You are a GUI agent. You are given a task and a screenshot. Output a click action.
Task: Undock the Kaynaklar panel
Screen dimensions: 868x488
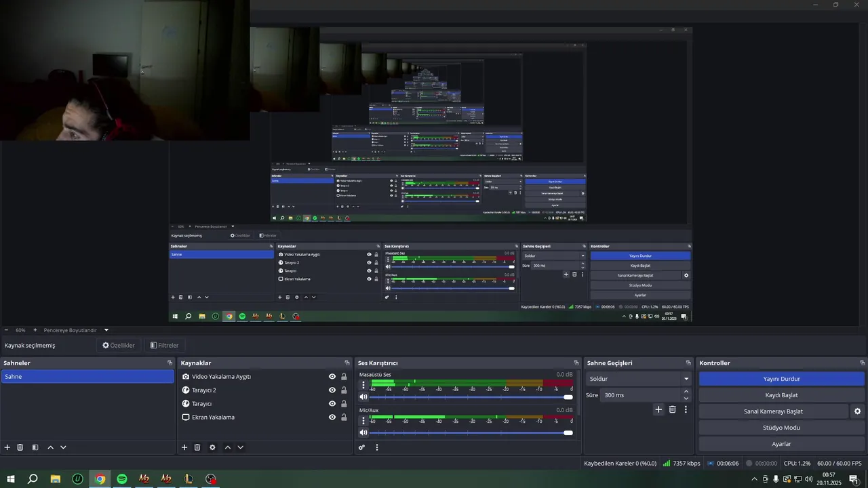tap(347, 363)
